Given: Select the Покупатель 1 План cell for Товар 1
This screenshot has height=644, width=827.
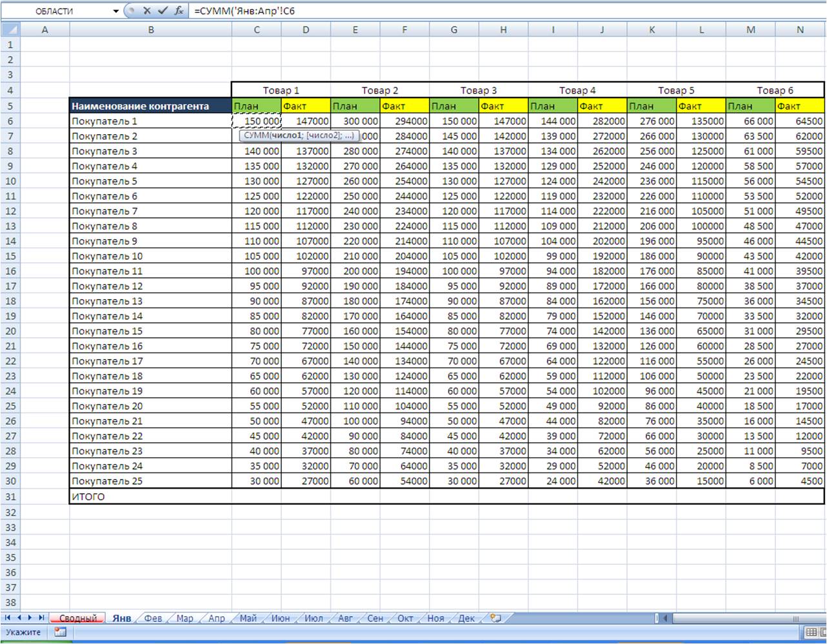Looking at the screenshot, I should 257,121.
